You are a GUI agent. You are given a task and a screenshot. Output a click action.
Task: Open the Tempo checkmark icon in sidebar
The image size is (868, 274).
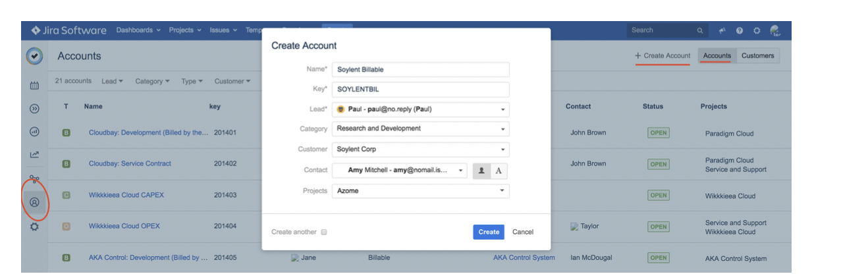pyautogui.click(x=35, y=56)
